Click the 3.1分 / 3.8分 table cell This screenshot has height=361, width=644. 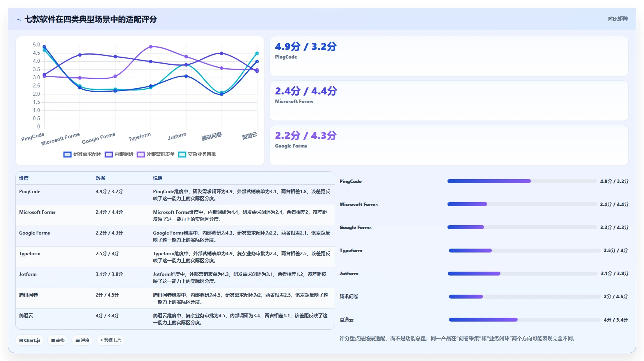point(109,274)
